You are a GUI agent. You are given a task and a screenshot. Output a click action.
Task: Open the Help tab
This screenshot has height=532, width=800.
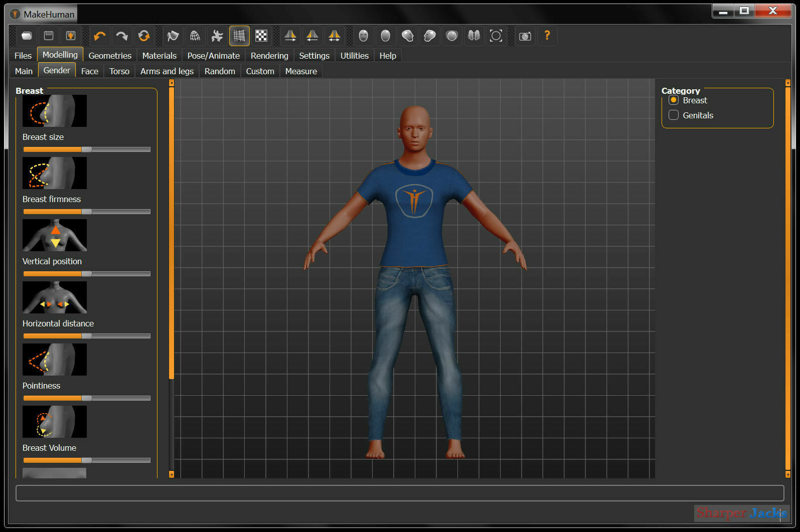(388, 56)
